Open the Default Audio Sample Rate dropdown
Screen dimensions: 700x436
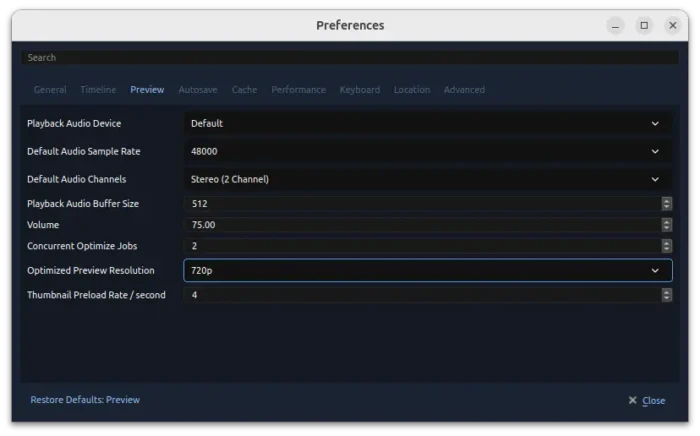click(x=428, y=152)
